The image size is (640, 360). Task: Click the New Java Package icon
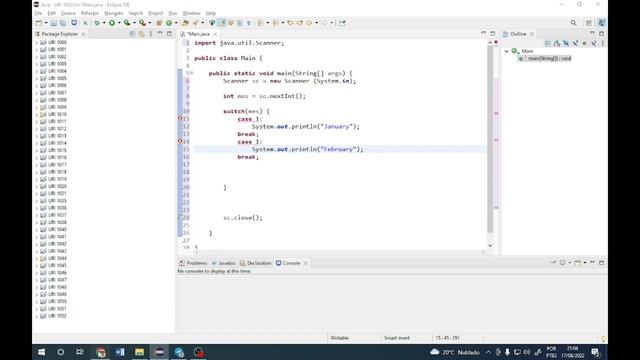click(159, 23)
